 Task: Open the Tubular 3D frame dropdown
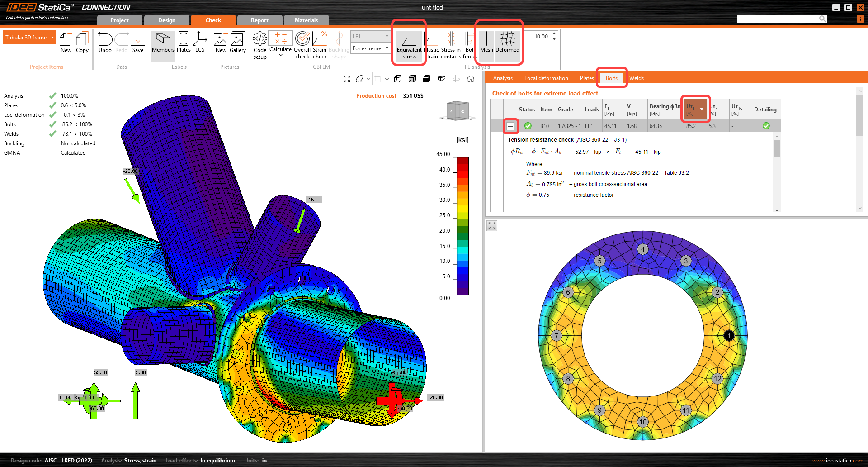[x=29, y=37]
